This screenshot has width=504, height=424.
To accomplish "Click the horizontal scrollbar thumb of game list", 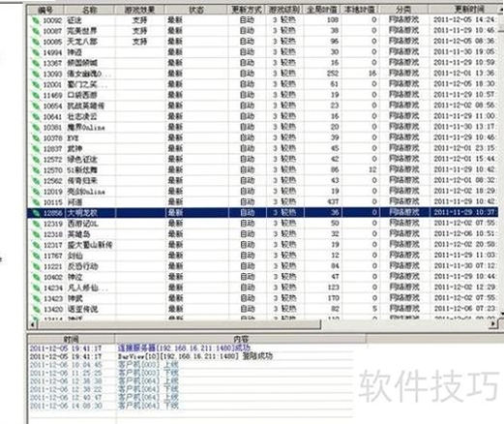I will tap(179, 324).
